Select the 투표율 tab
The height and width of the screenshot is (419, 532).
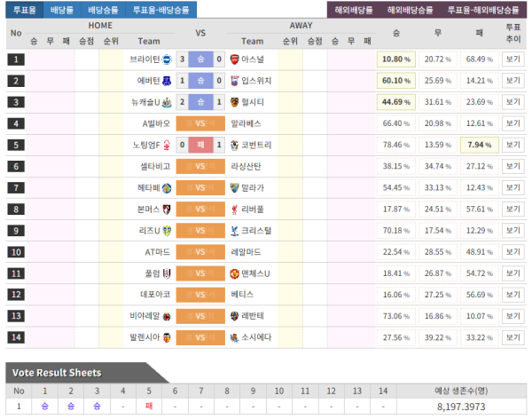pyautogui.click(x=25, y=10)
